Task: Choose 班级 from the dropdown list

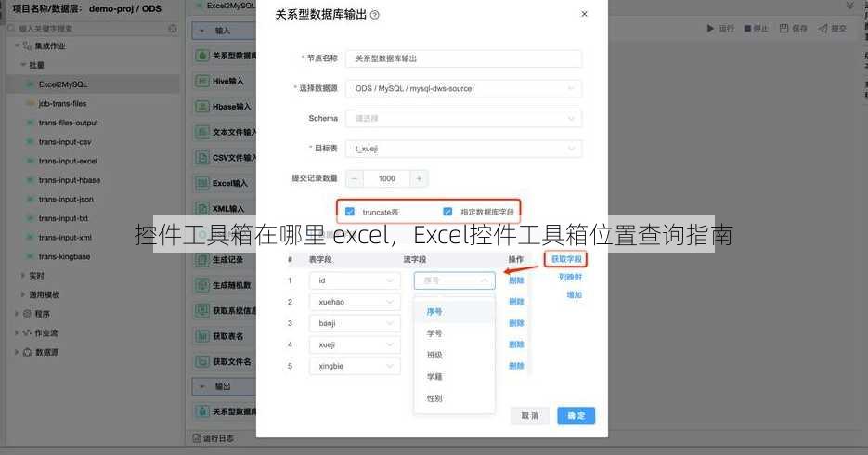Action: pos(454,355)
